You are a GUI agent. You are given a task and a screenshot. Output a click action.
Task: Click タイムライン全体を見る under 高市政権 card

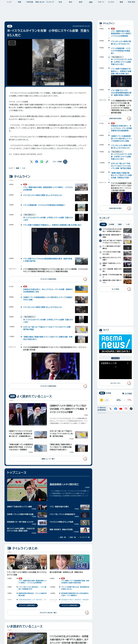[x=70, y=605]
